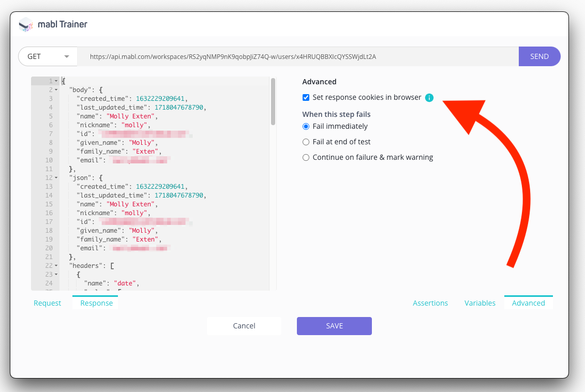Viewport: 585px width, 392px height.
Task: Click last_updated_time value on line 4
Action: click(179, 108)
